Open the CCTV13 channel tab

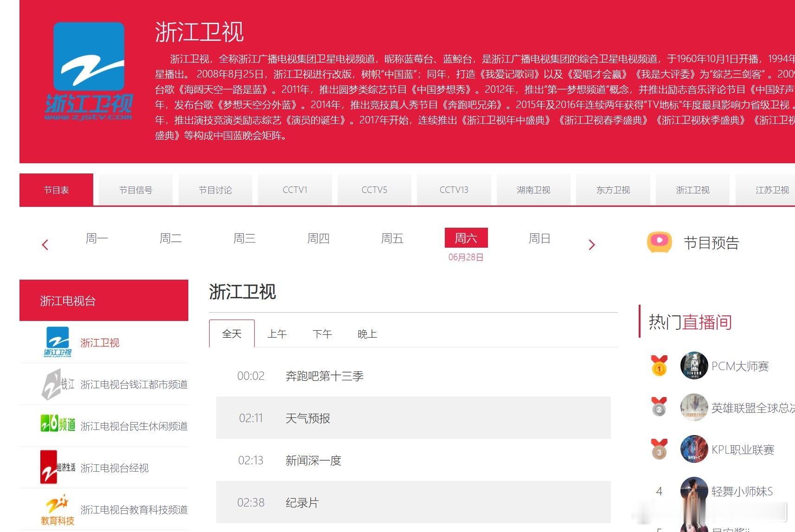tap(454, 190)
